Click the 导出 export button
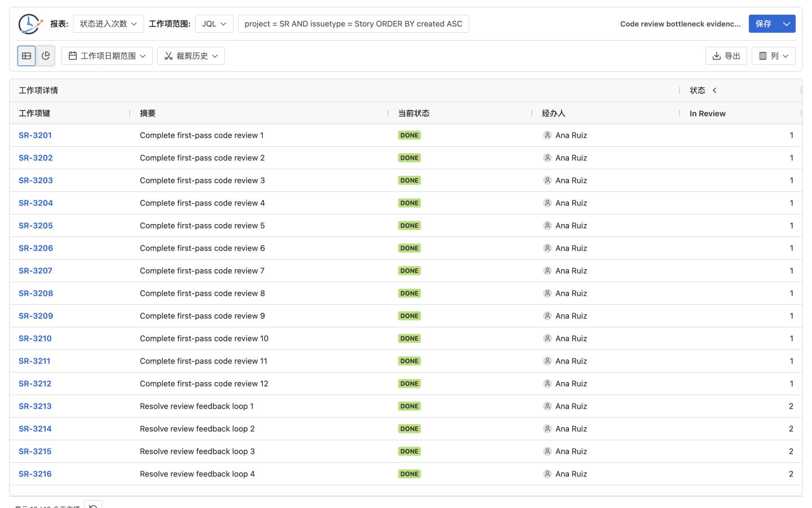 [726, 56]
